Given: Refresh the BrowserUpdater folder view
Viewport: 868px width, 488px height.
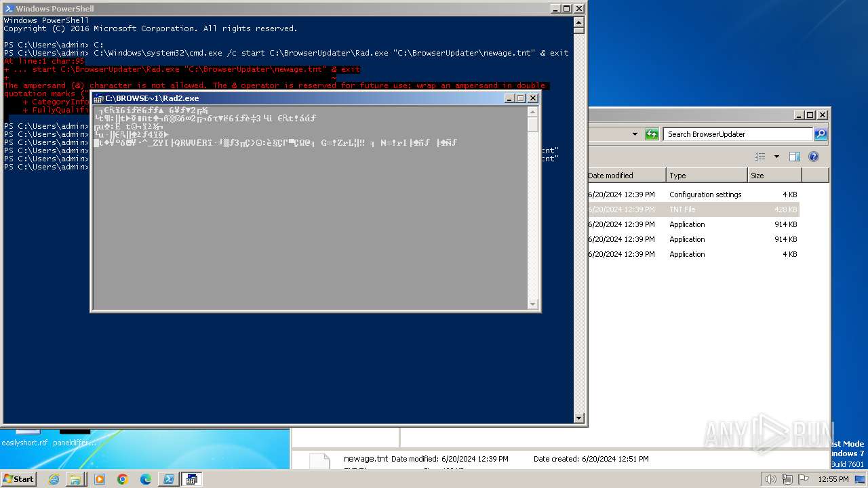Looking at the screenshot, I should [652, 134].
